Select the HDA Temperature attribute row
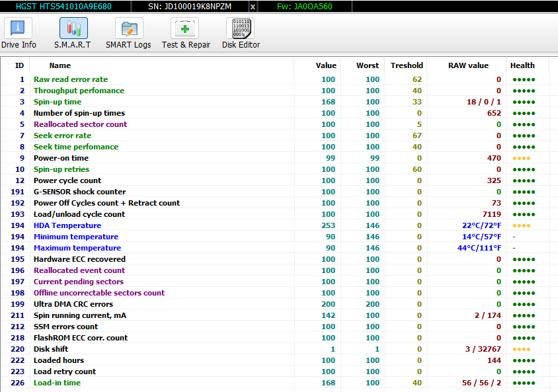The height and width of the screenshot is (392, 558). tap(275, 225)
